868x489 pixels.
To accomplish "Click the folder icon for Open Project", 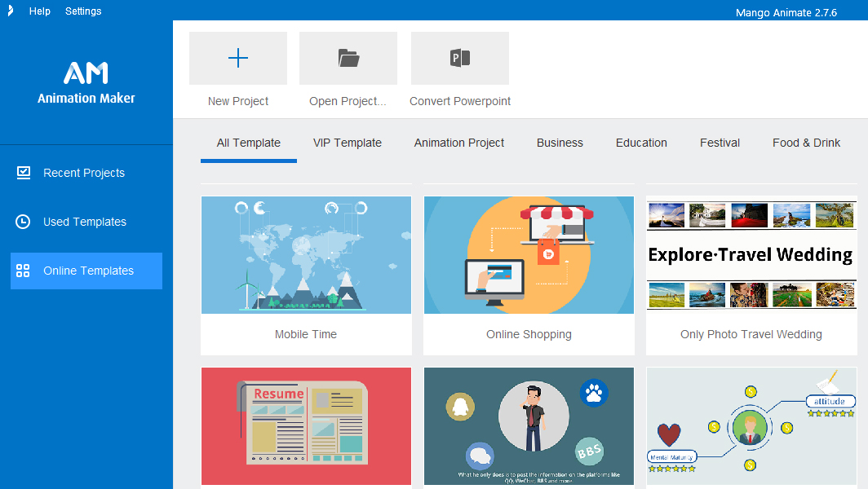I will (x=348, y=59).
